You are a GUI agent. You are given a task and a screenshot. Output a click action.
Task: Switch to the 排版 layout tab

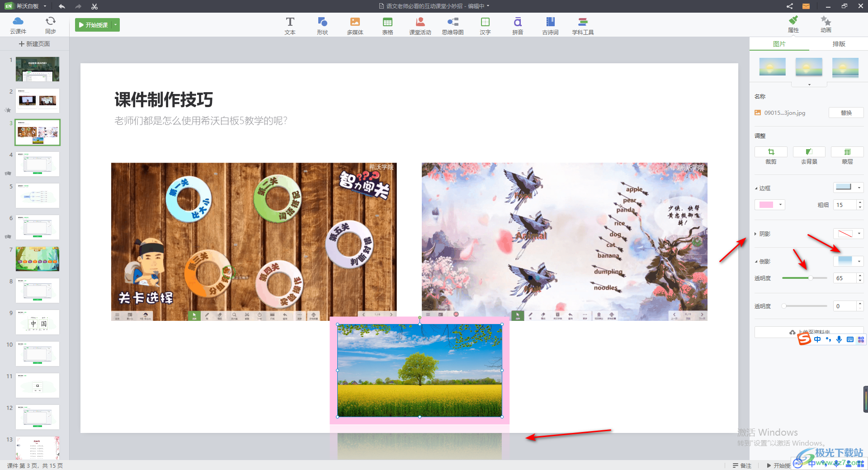pyautogui.click(x=839, y=44)
